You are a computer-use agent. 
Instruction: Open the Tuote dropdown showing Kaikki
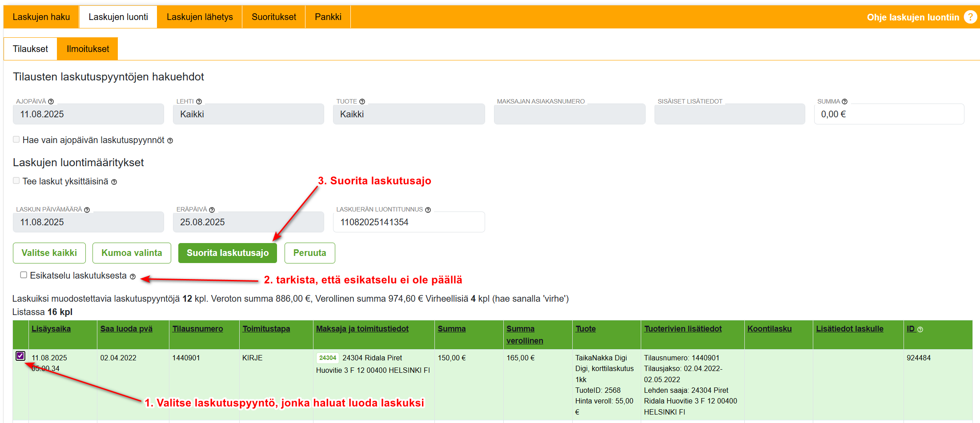[408, 114]
